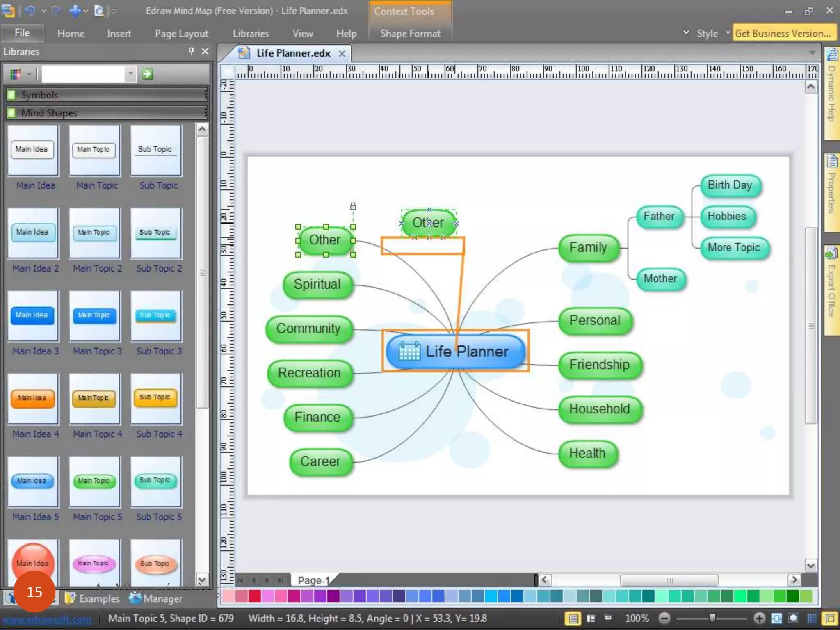
Task: Toggle the Mind Shapes library checkbox
Action: (x=11, y=112)
